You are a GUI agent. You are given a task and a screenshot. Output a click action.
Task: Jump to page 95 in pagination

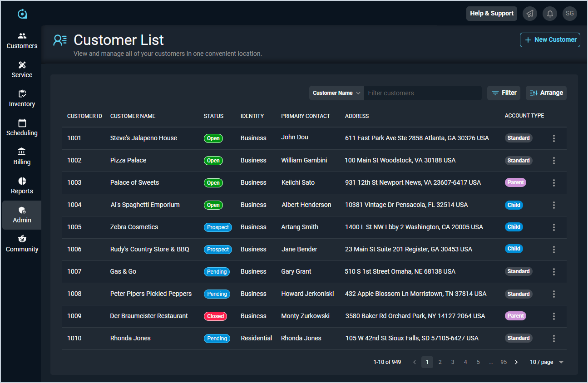point(504,362)
